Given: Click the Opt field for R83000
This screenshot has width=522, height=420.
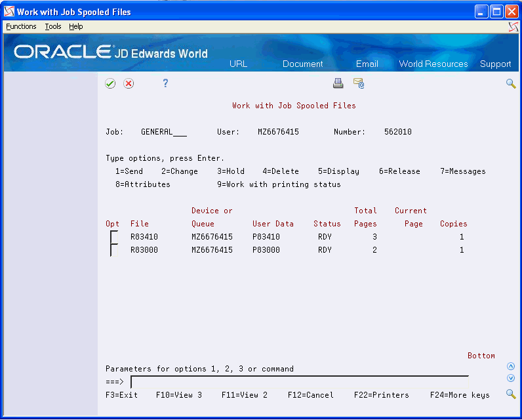Looking at the screenshot, I should (114, 250).
